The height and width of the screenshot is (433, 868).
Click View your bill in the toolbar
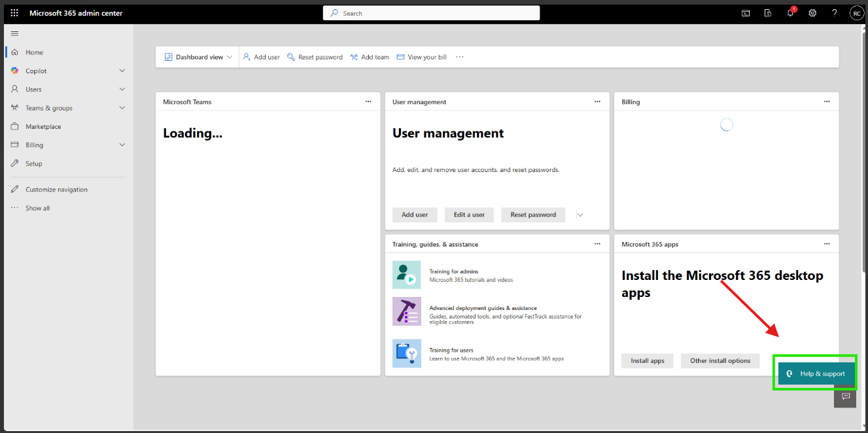click(x=422, y=57)
